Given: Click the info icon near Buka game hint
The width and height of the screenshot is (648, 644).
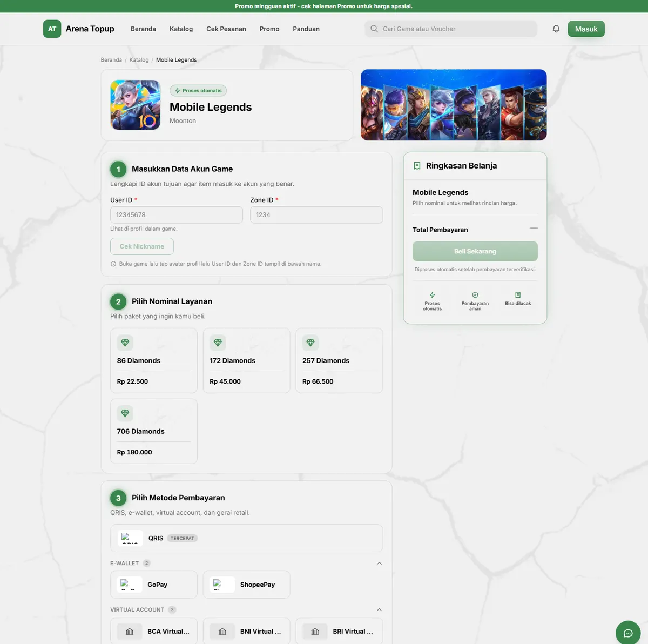Looking at the screenshot, I should tap(113, 264).
